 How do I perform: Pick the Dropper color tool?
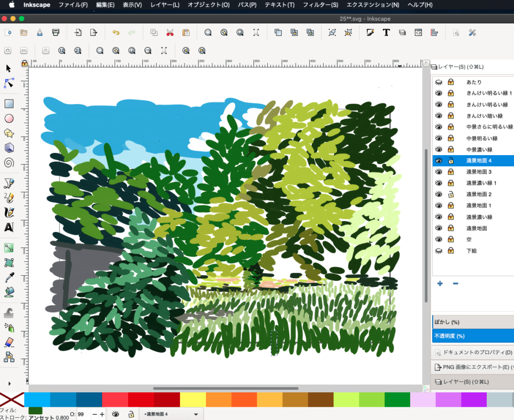point(9,277)
